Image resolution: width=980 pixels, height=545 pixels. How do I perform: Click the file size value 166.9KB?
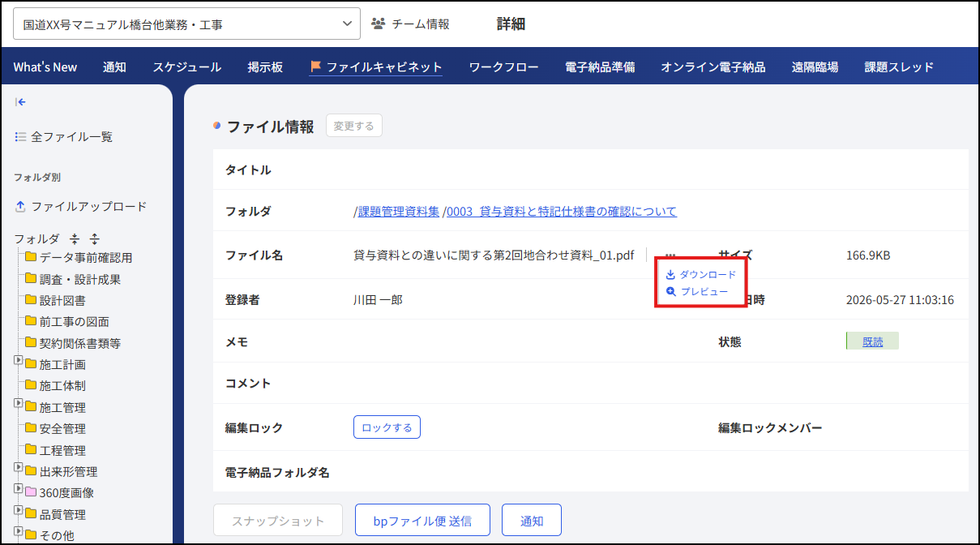(x=868, y=255)
